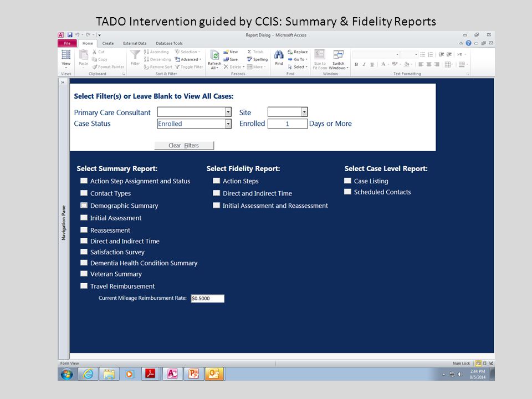This screenshot has width=532, height=399.
Task: Open Windows Start menu
Action: click(x=67, y=374)
